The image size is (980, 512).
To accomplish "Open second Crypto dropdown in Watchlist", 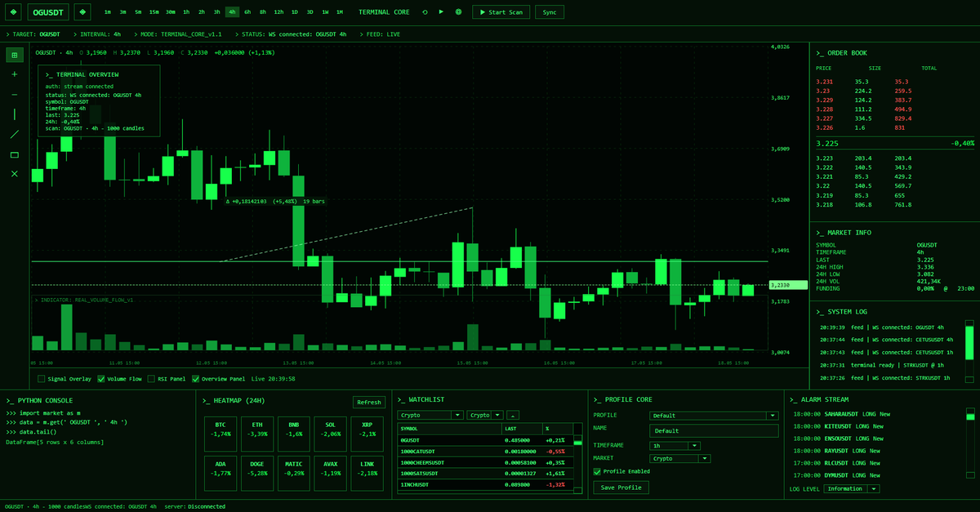I will tap(485, 415).
